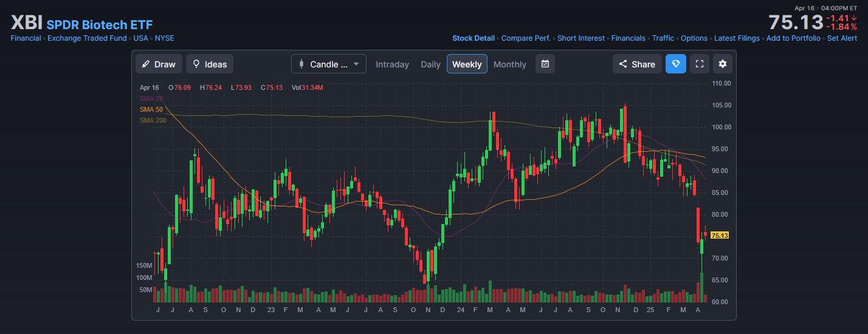
Task: Click the blue diamond premium icon
Action: coord(676,64)
